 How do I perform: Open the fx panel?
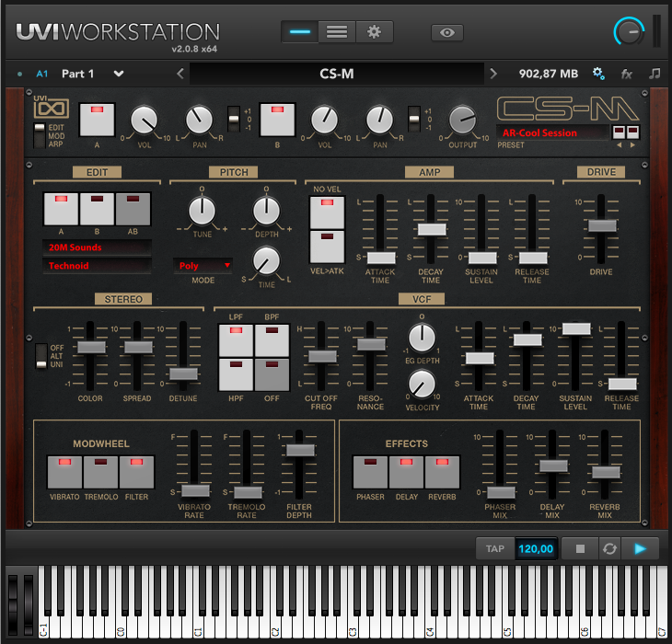click(627, 75)
